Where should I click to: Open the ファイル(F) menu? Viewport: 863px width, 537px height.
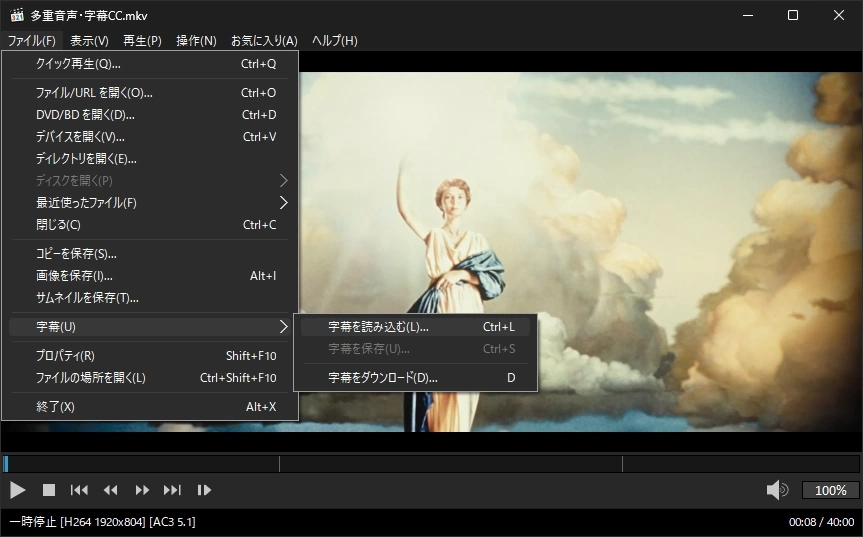[32, 41]
